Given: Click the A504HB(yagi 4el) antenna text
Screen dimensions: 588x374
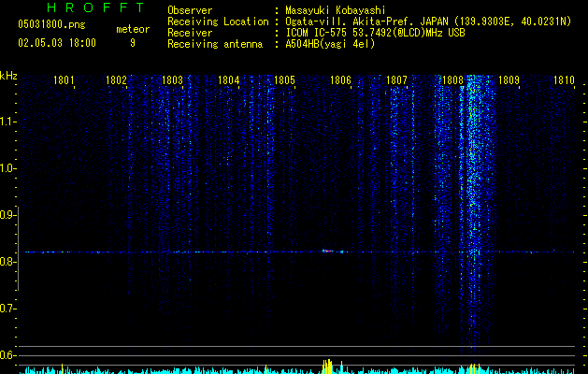Looking at the screenshot, I should tap(330, 44).
